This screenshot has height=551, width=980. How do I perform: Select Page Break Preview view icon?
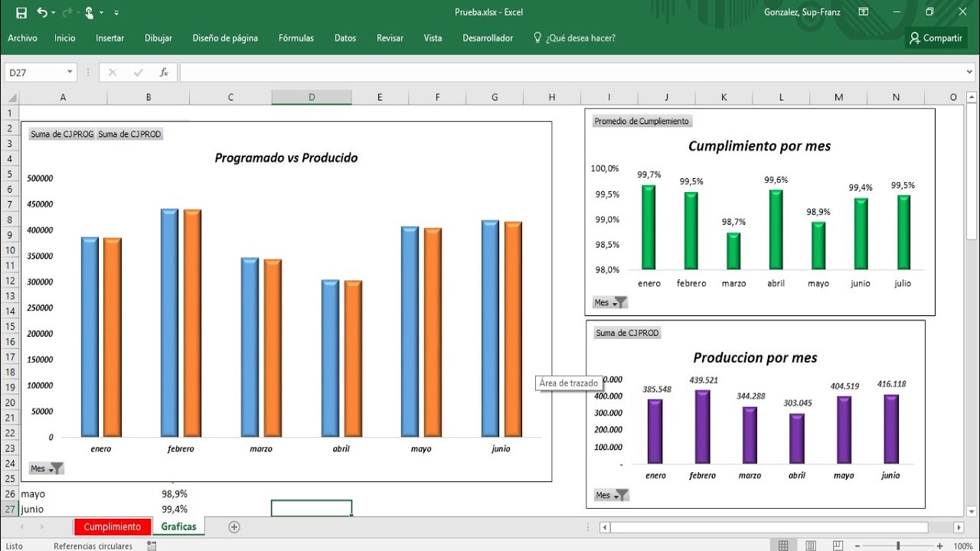click(x=838, y=546)
